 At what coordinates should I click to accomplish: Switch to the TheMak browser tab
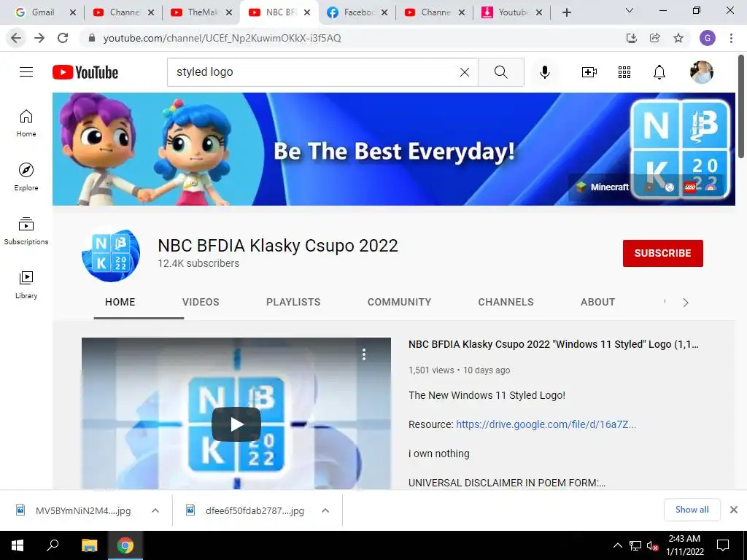[202, 12]
